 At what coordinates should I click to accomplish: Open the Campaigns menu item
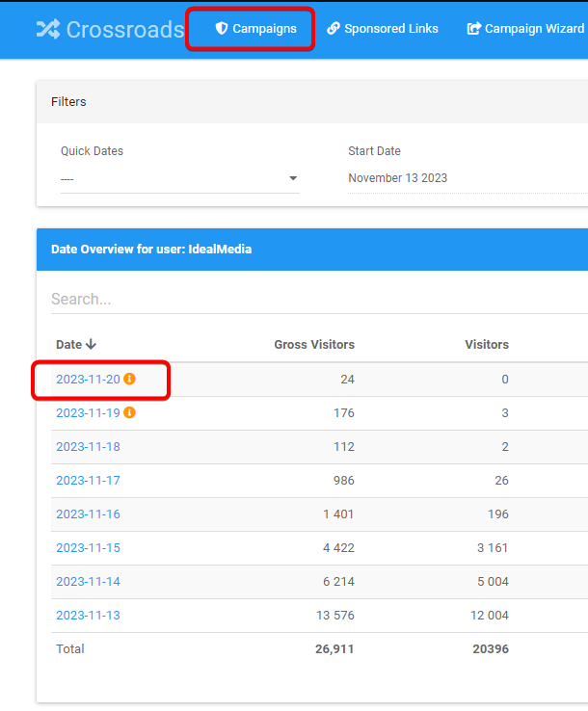coord(255,29)
